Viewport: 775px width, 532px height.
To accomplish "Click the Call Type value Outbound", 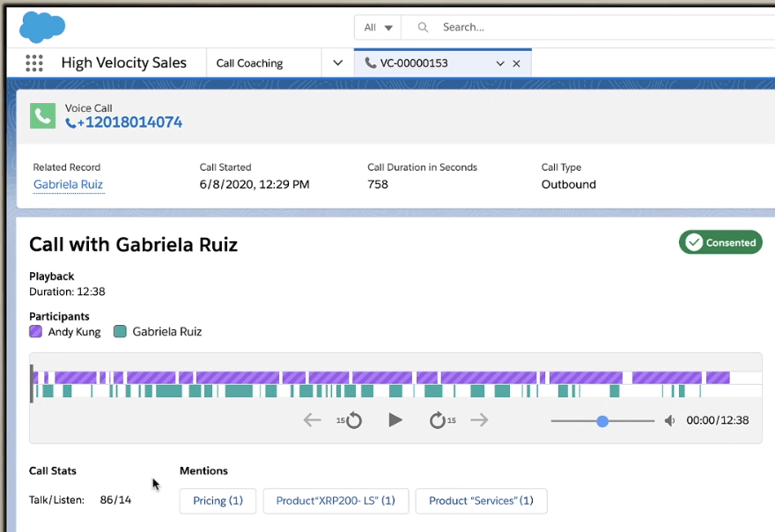I will click(x=568, y=184).
